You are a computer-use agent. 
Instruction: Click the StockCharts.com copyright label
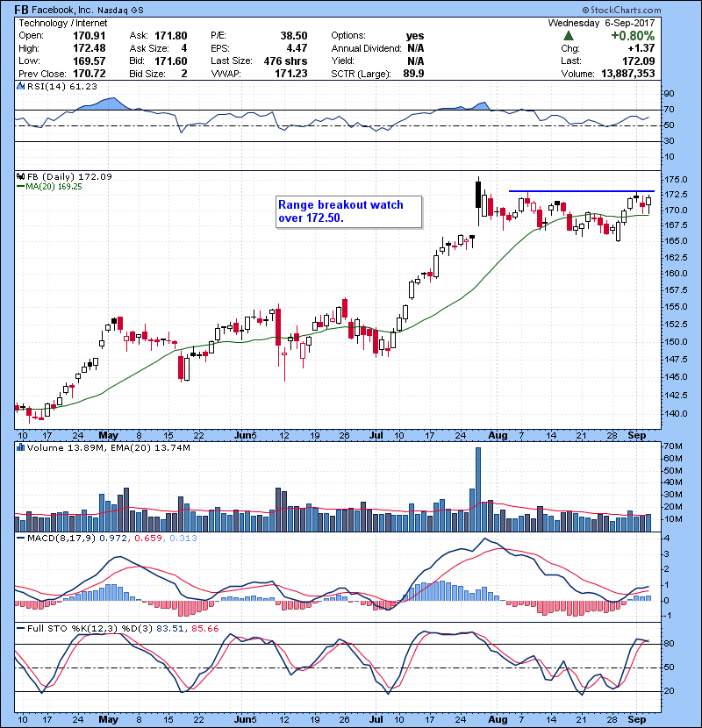point(621,10)
